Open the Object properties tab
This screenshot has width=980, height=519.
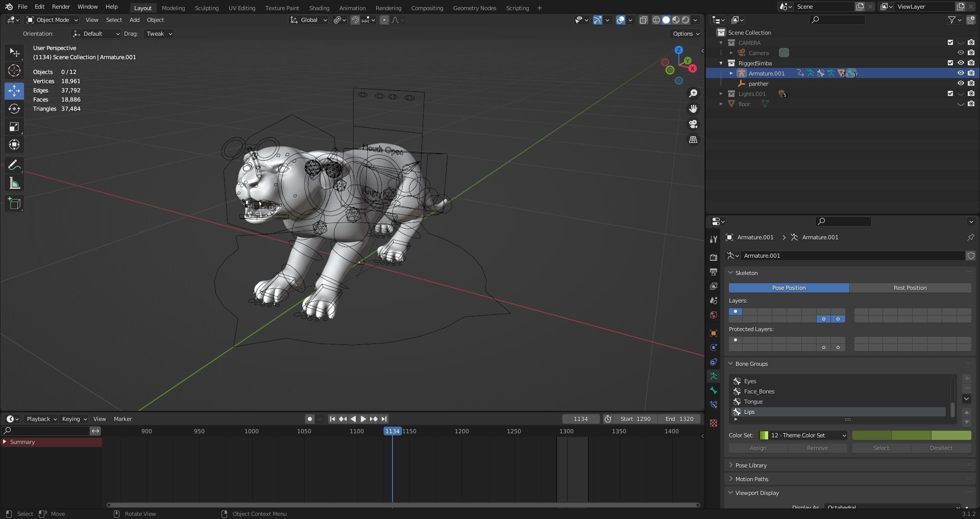[714, 333]
